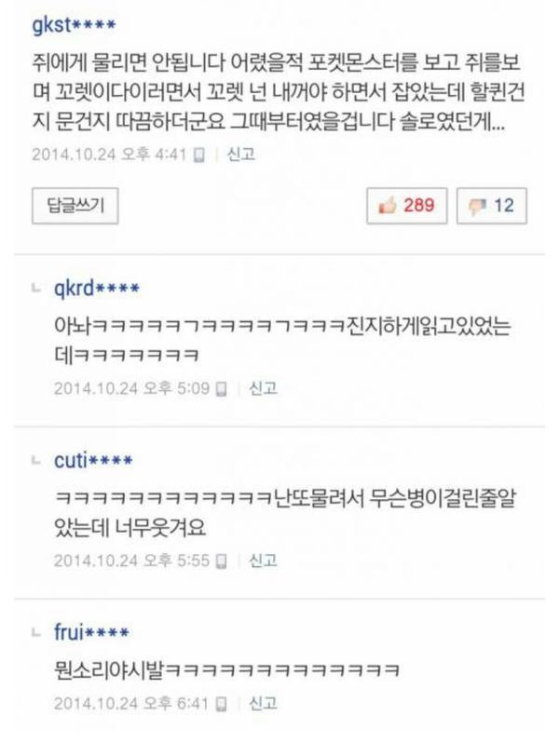Select the gkst**** comment text about 포켓몬스터

[279, 92]
